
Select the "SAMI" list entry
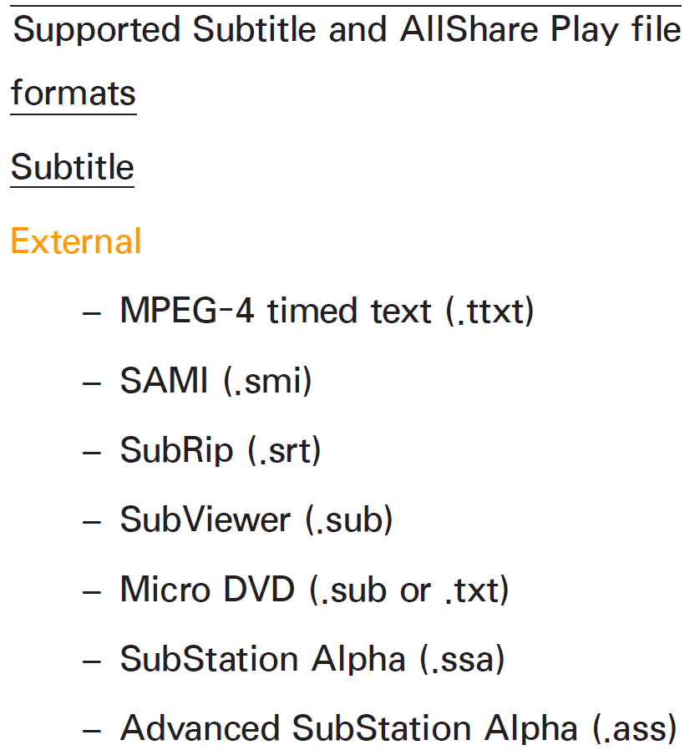pos(164,381)
